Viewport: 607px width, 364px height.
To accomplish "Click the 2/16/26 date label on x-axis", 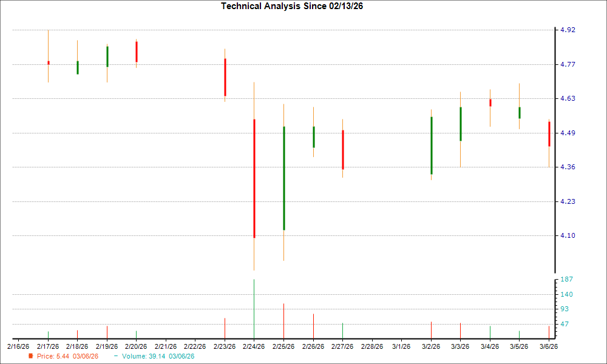I will [x=18, y=346].
